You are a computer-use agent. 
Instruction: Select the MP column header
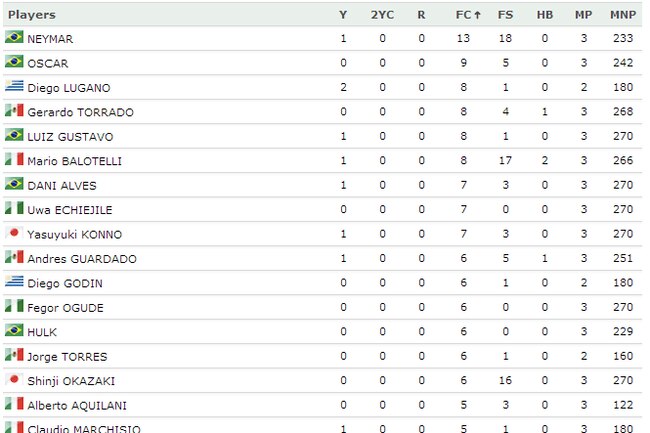[x=583, y=15]
